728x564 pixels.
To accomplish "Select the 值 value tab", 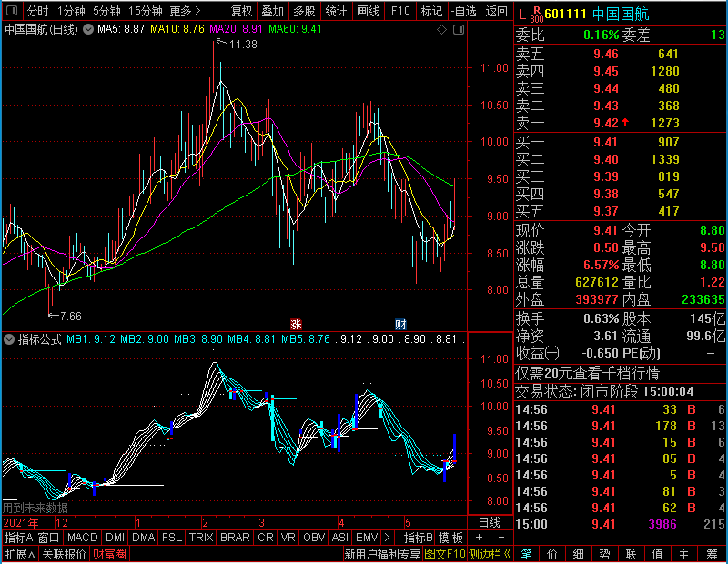I will pyautogui.click(x=657, y=554).
